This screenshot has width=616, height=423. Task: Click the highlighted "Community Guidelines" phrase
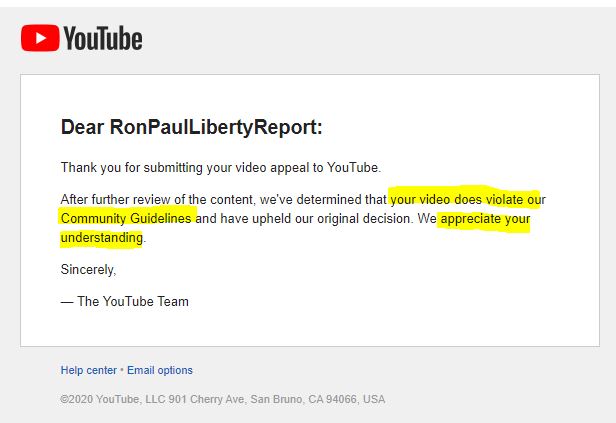tap(126, 218)
